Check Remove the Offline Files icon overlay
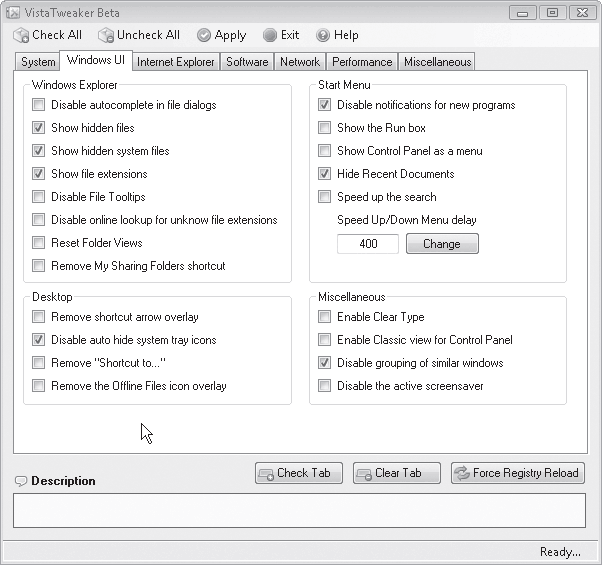Screen dimensions: 602x565 (x=38, y=386)
